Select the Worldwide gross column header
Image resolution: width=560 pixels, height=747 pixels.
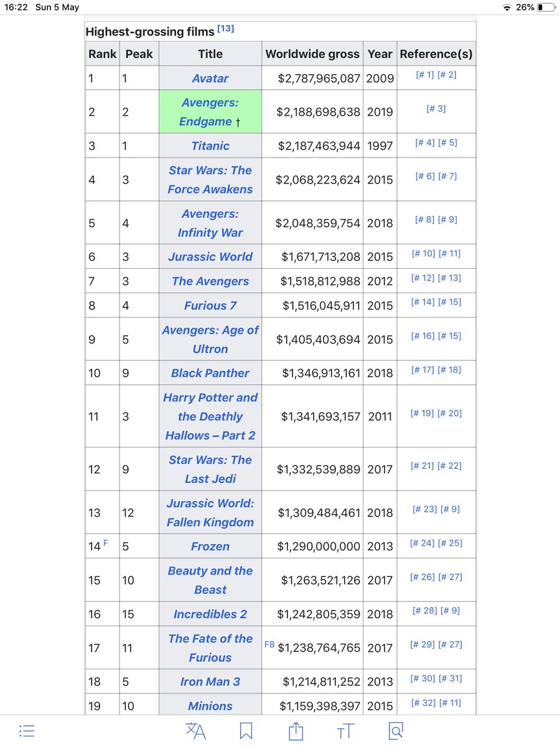coord(312,54)
